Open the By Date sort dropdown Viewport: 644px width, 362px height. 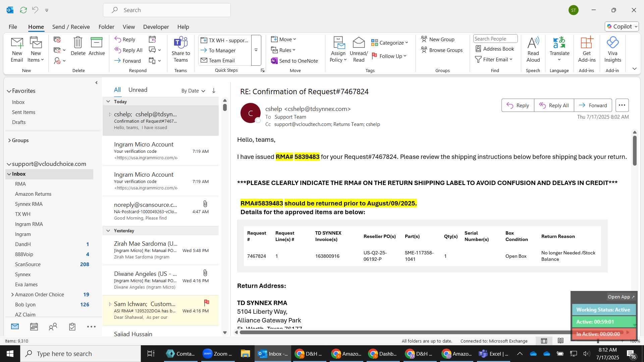pos(193,91)
